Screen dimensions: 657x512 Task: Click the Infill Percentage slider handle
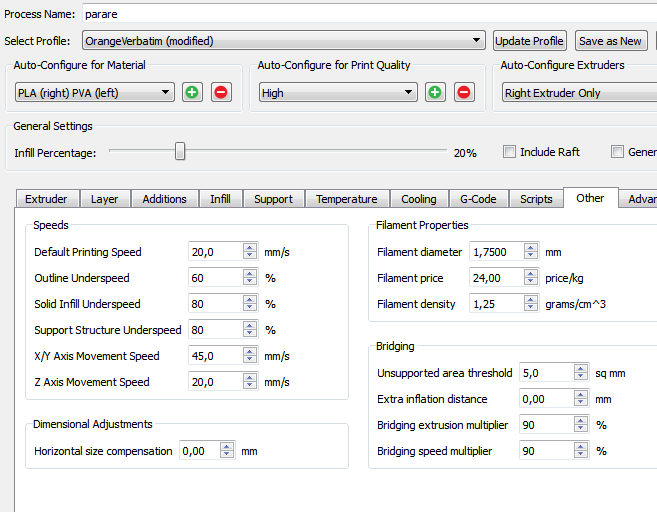click(180, 151)
